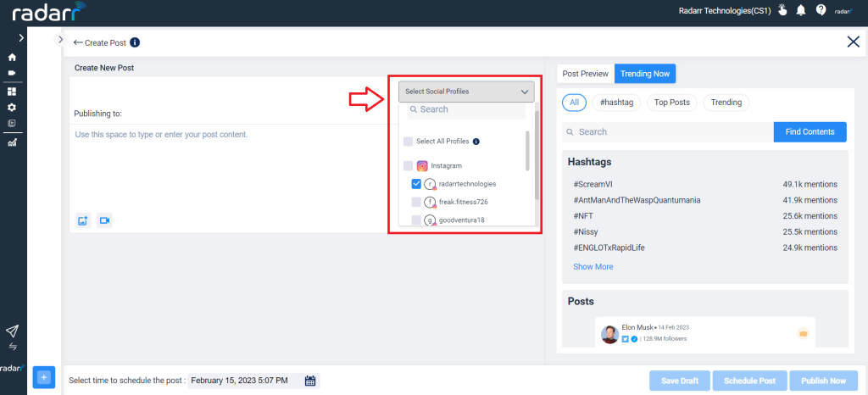Switch to Trending Now tab
The image size is (868, 395).
(x=645, y=74)
